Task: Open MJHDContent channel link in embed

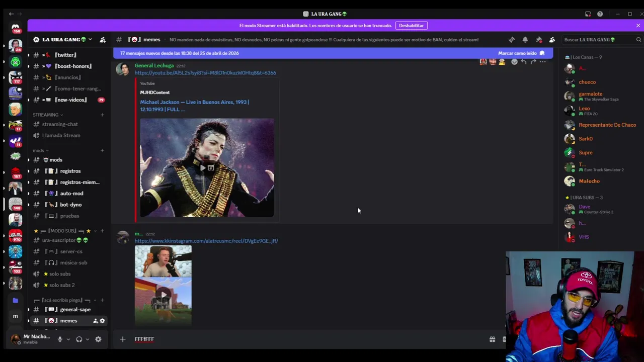Action: point(155,93)
